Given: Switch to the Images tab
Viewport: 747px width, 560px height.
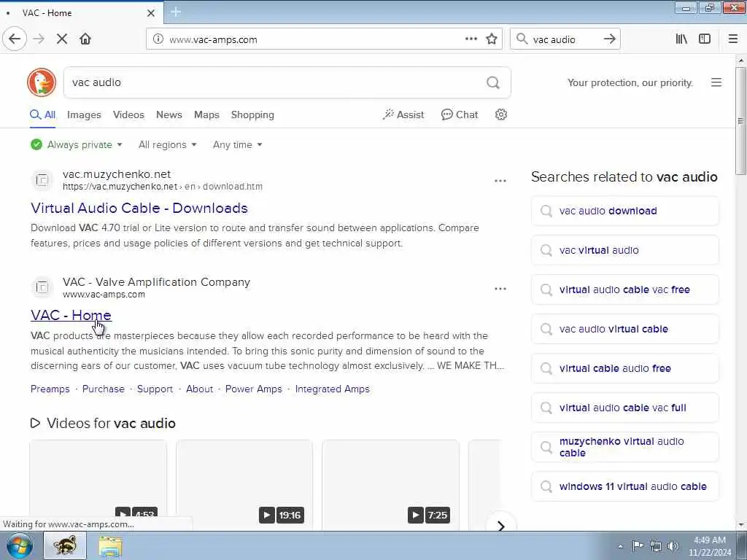Looking at the screenshot, I should 84,114.
